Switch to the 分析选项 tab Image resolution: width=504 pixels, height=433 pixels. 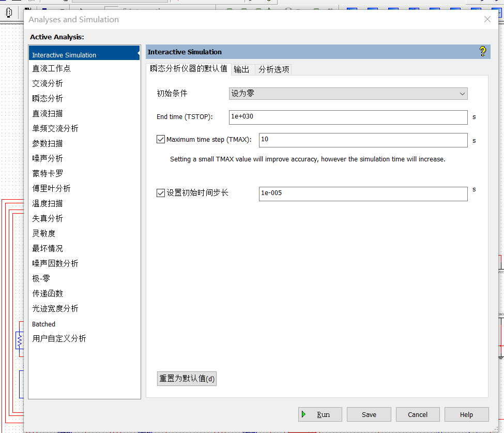[x=273, y=69]
